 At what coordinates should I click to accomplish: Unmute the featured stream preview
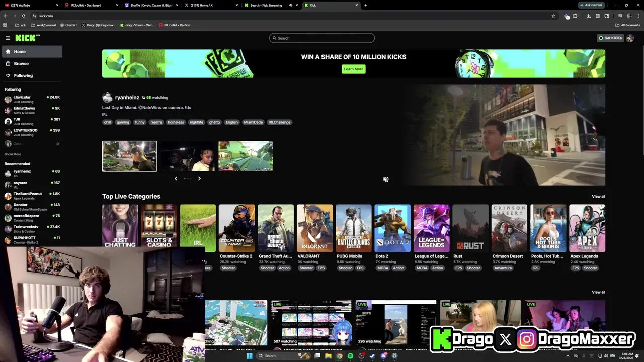[386, 179]
